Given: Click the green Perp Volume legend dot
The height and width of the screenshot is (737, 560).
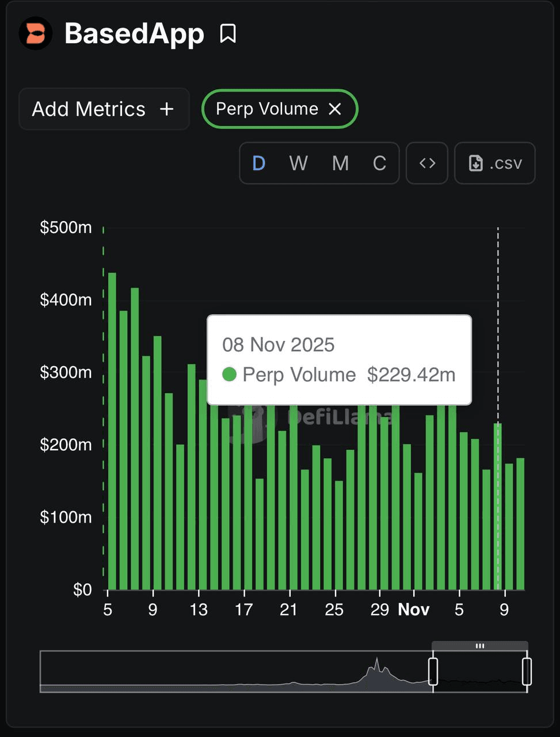Looking at the screenshot, I should (229, 374).
